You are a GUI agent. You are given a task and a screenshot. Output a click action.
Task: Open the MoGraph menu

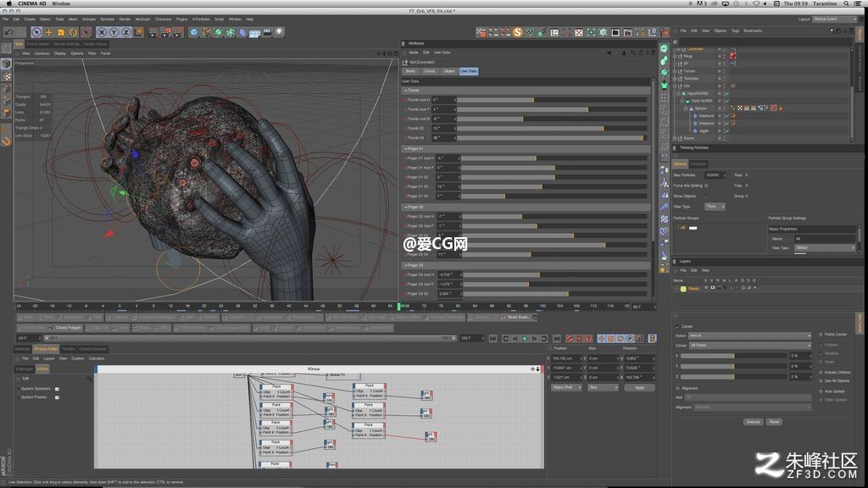[x=142, y=19]
